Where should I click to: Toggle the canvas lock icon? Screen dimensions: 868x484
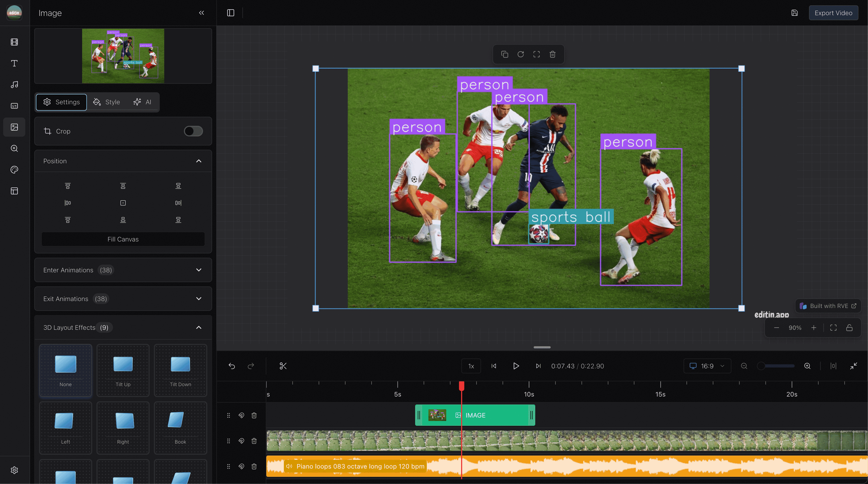pyautogui.click(x=849, y=328)
